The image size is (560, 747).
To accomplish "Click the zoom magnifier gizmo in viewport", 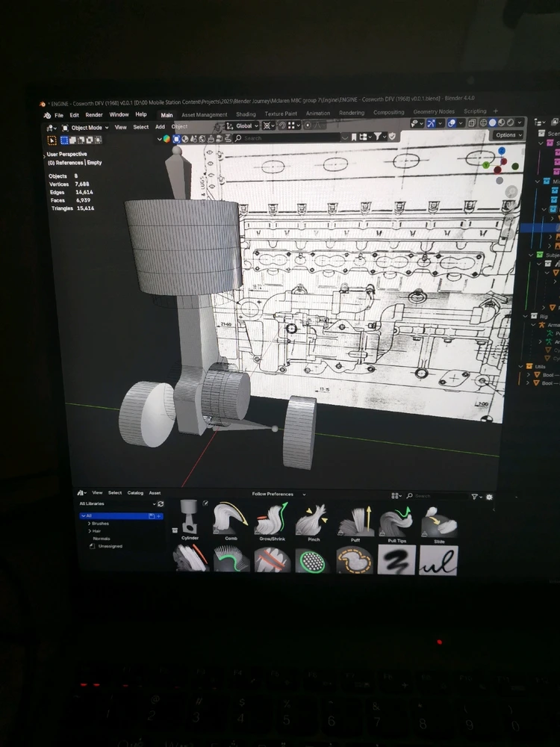I will point(511,192).
